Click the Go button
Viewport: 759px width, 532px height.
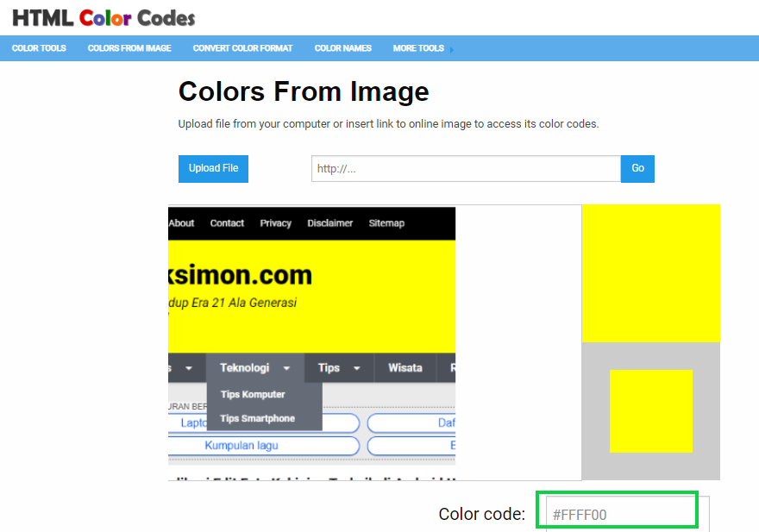637,168
